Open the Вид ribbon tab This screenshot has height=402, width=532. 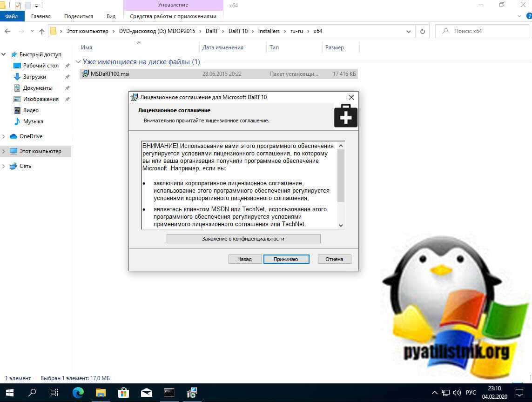[111, 16]
